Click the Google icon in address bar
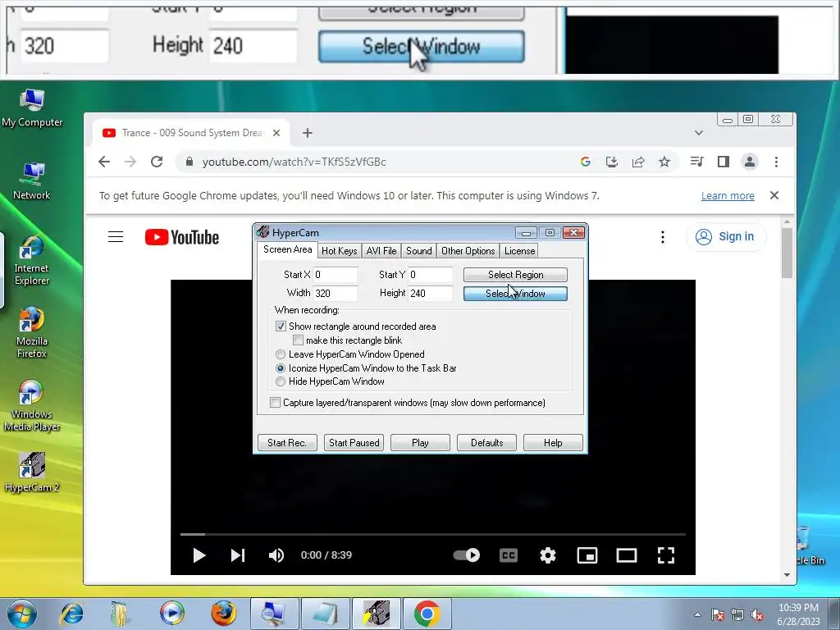 [586, 162]
